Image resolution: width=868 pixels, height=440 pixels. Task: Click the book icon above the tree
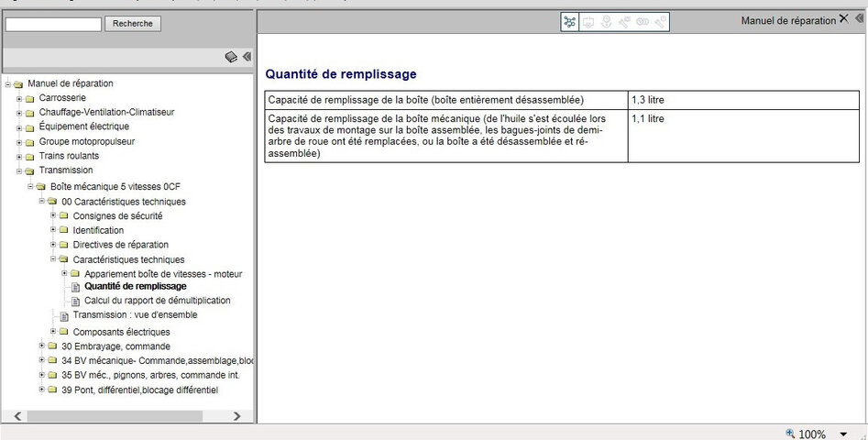point(231,57)
